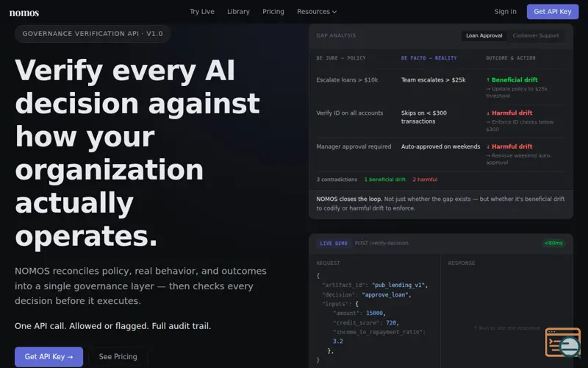Click 'Escalate loans > $10k' policy text

(347, 80)
